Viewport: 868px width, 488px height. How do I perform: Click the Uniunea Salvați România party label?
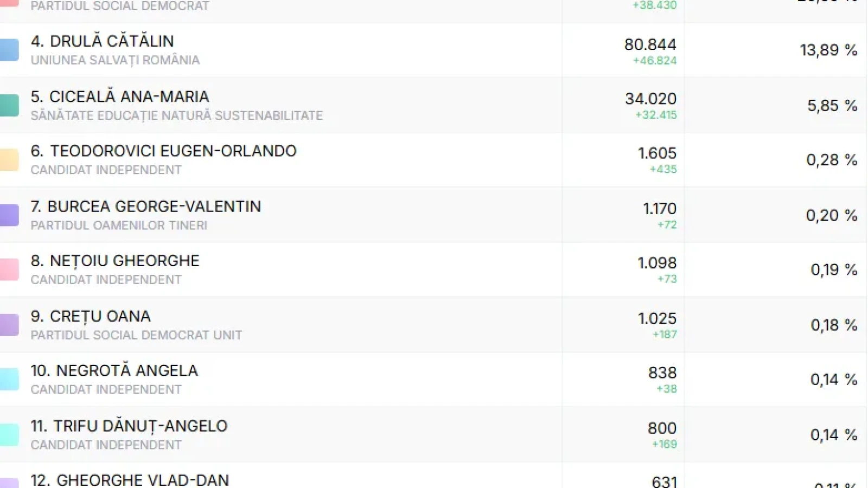pos(115,60)
